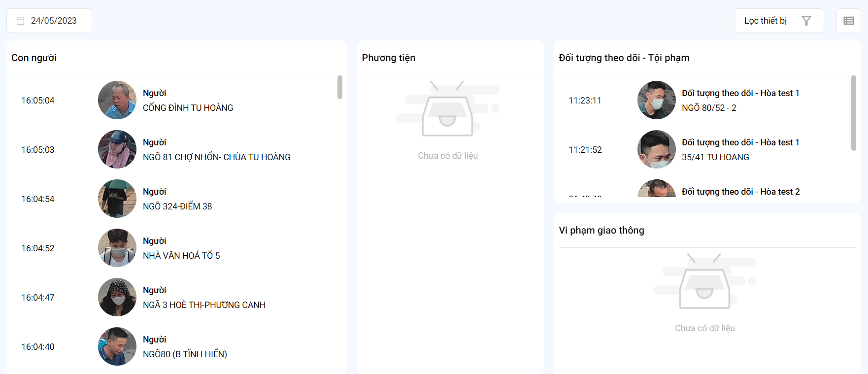This screenshot has width=868, height=374.
Task: Switch to list view icon
Action: [x=849, y=21]
